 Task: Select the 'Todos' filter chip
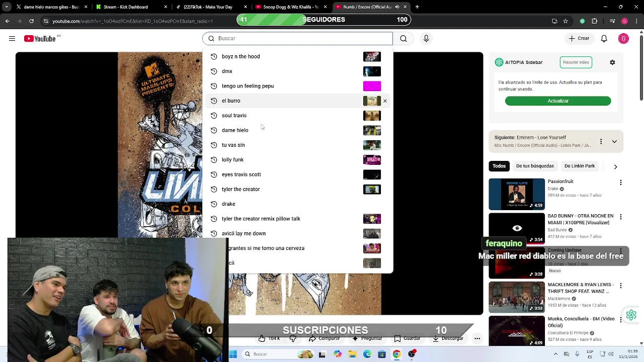pyautogui.click(x=499, y=166)
